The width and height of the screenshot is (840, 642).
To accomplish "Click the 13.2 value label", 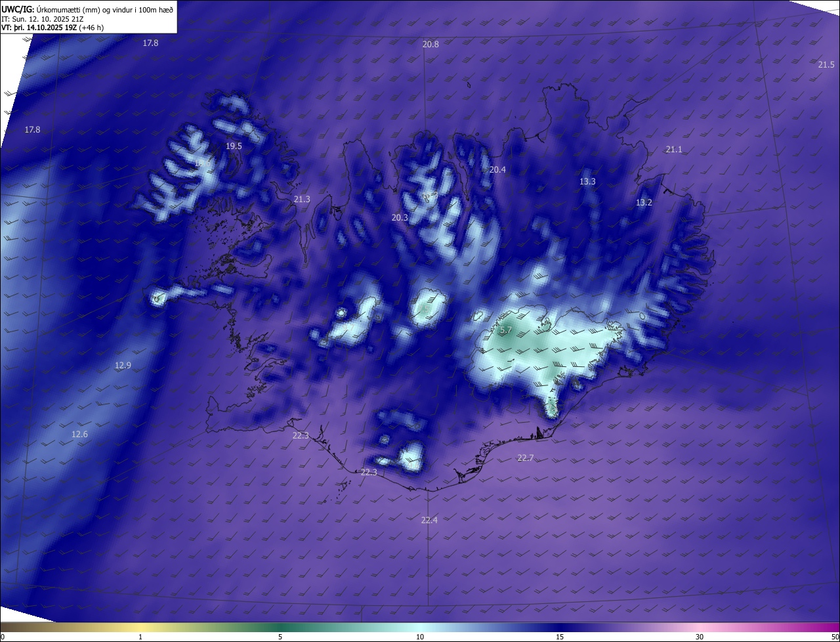I will 644,203.
